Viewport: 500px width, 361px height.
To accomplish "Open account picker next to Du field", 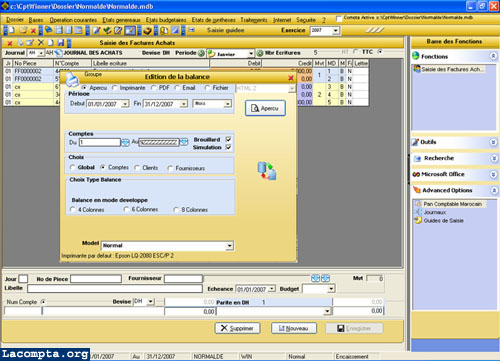I will point(125,143).
